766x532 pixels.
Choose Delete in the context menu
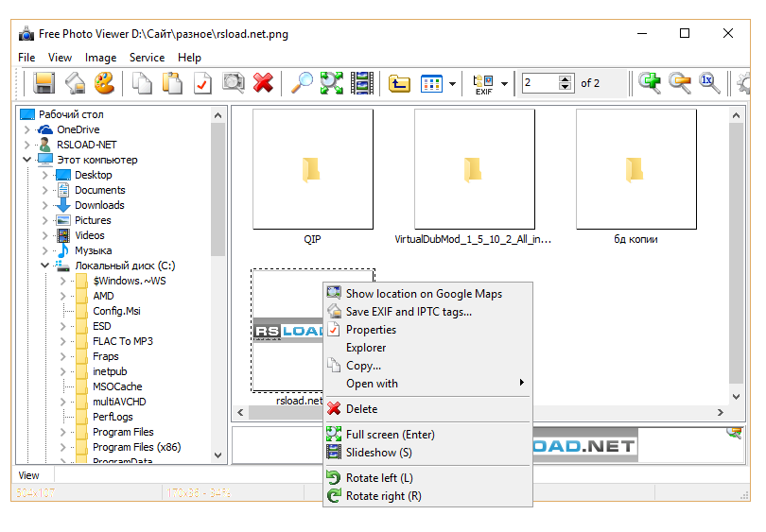pyautogui.click(x=427, y=409)
